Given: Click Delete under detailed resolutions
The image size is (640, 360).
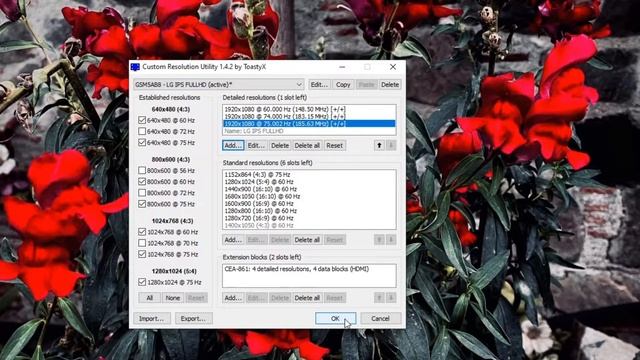Looking at the screenshot, I should click(280, 145).
